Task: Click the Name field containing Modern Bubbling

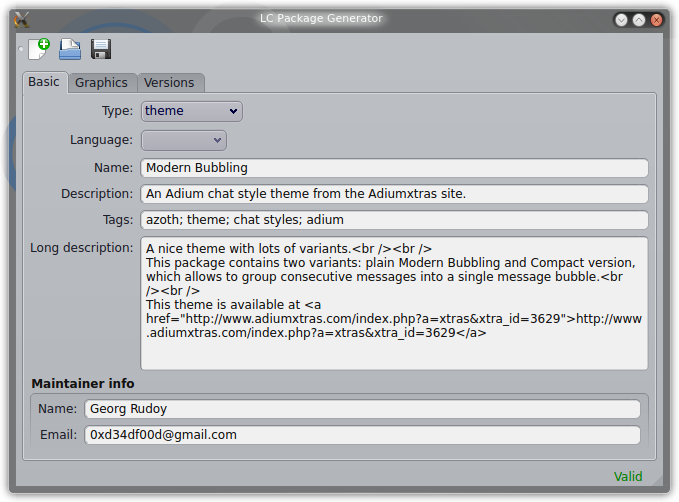Action: tap(394, 168)
